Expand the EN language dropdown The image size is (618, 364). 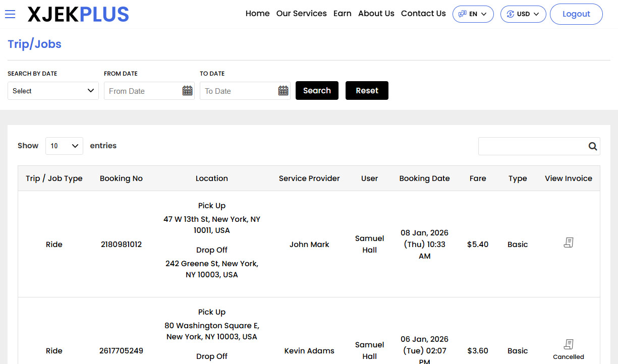[473, 14]
